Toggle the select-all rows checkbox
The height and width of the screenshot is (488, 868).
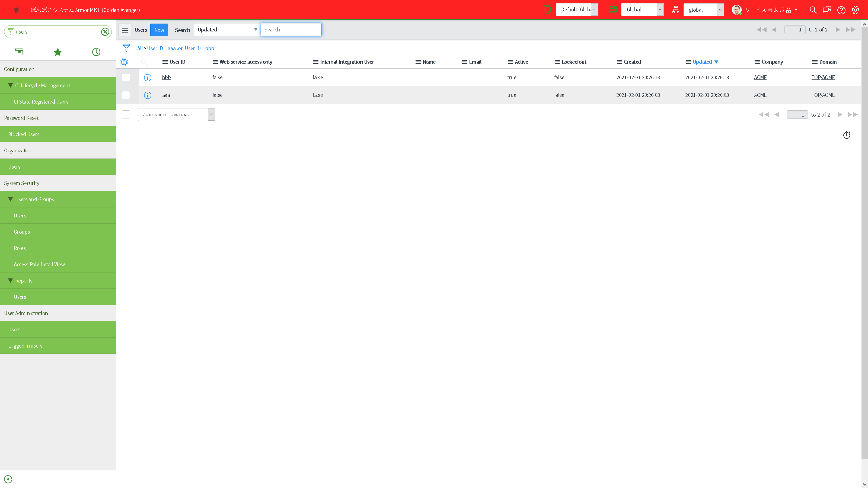click(126, 114)
